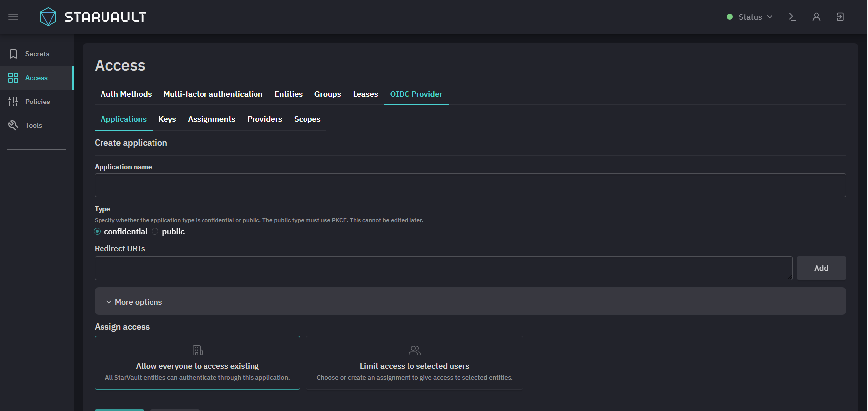Viewport: 868px width, 411px height.
Task: Choose Limit access to selected users
Action: click(415, 362)
